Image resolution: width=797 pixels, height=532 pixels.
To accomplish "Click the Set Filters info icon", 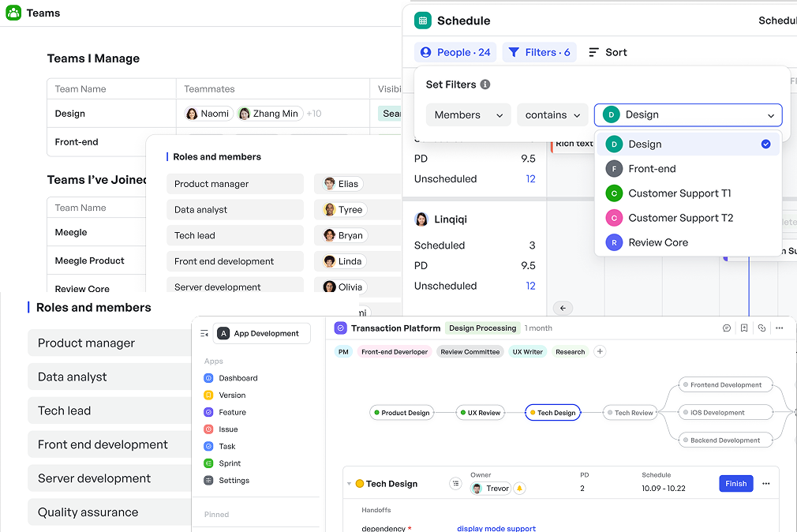I will (x=485, y=84).
